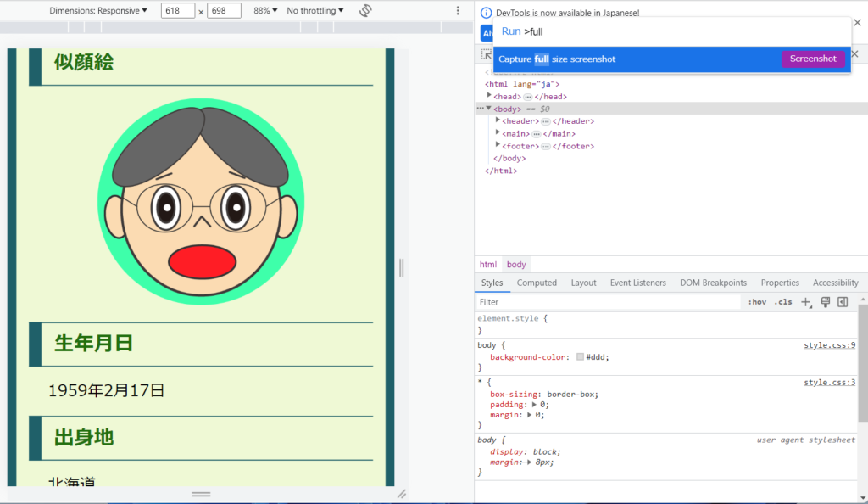Open the device toolbar three-dot menu
The image size is (868, 504).
click(458, 11)
